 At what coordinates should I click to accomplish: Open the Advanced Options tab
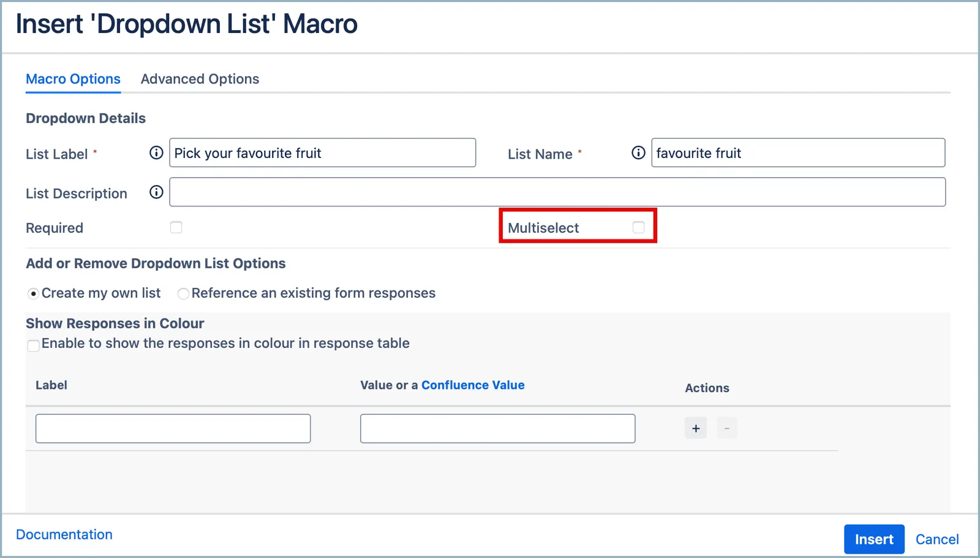(200, 79)
